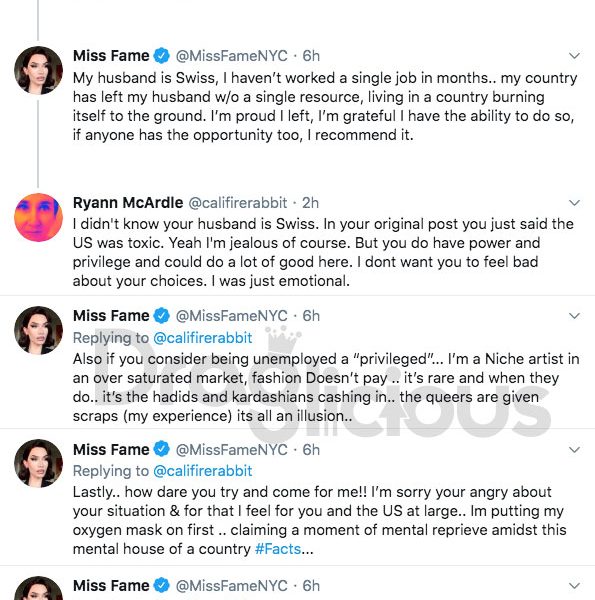The image size is (595, 600).
Task: Open the 2h timestamp on Ryann's tweet
Action: pos(310,203)
